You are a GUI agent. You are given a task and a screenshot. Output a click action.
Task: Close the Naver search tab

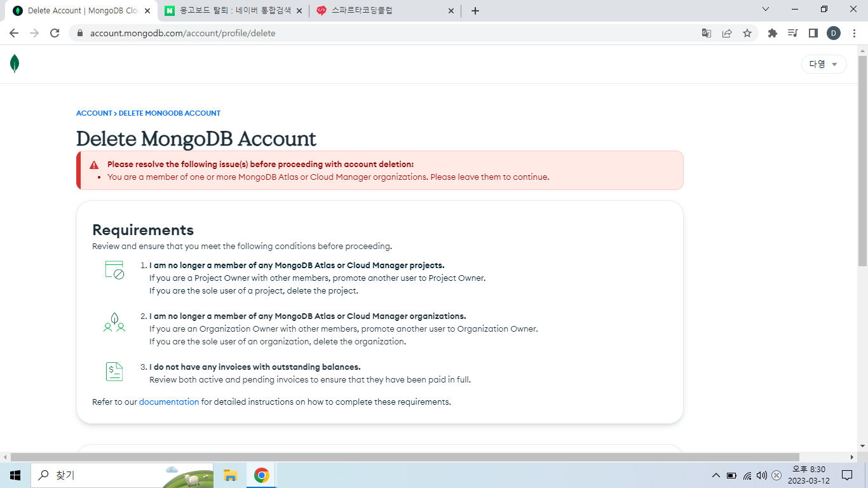pyautogui.click(x=299, y=11)
